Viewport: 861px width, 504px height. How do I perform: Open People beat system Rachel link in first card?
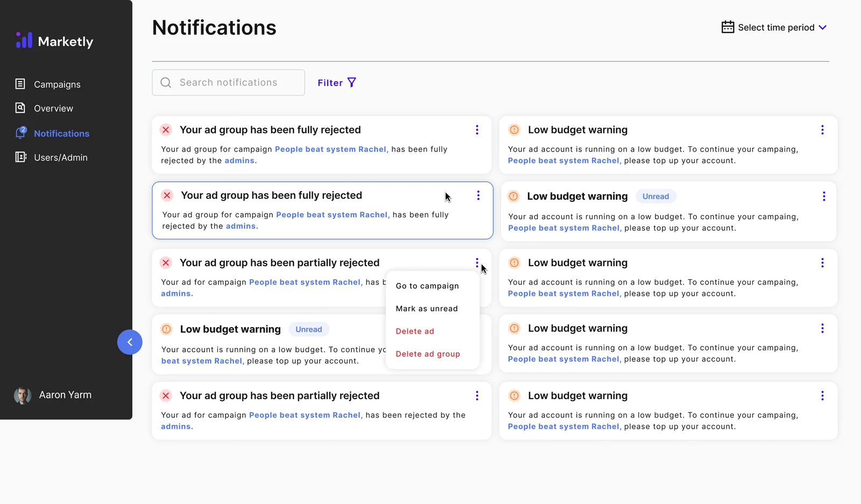click(x=331, y=149)
